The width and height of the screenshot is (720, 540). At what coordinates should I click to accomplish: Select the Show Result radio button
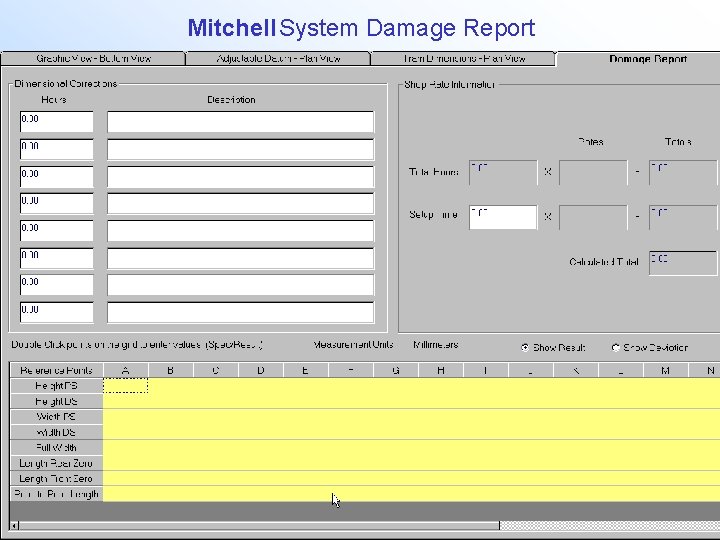(526, 348)
